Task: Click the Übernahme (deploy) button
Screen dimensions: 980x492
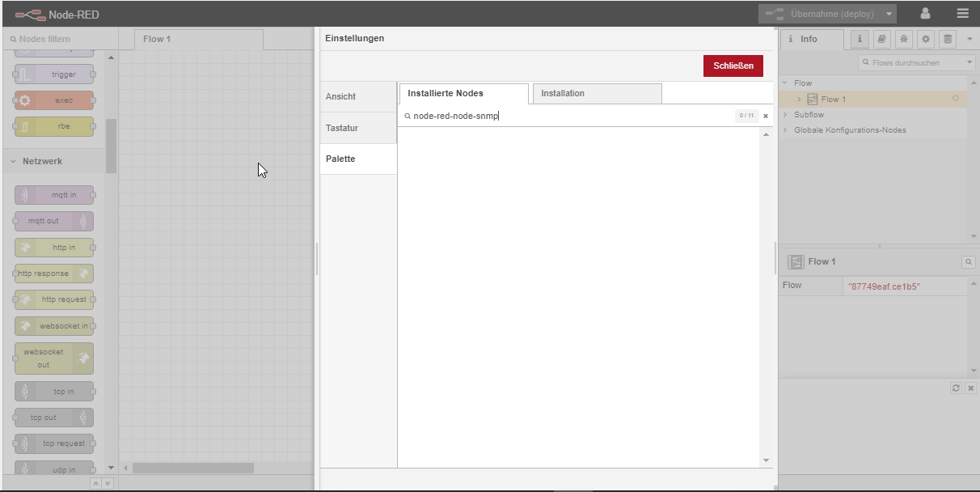Action: point(822,14)
